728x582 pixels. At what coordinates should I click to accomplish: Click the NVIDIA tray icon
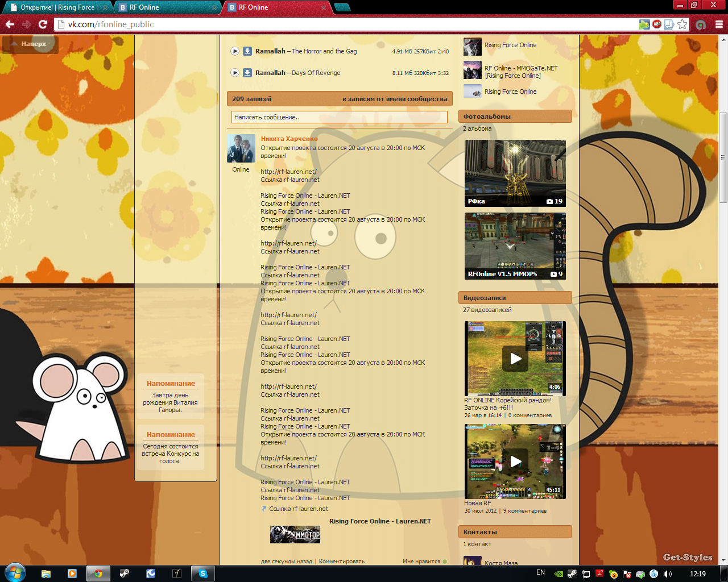coord(558,574)
